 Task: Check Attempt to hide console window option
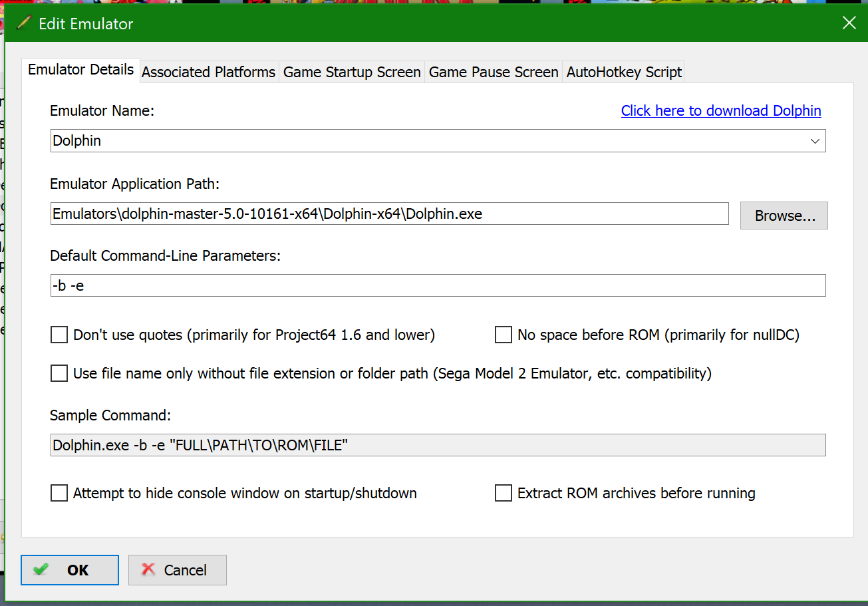59,493
